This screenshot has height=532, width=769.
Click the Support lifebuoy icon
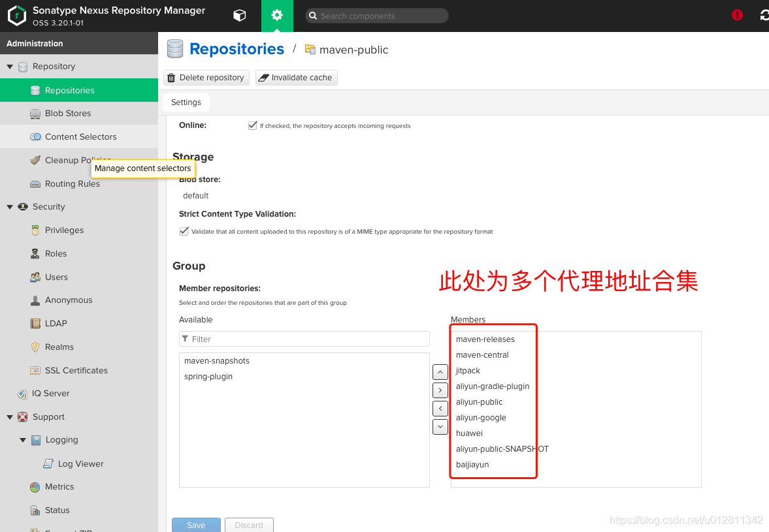[23, 417]
